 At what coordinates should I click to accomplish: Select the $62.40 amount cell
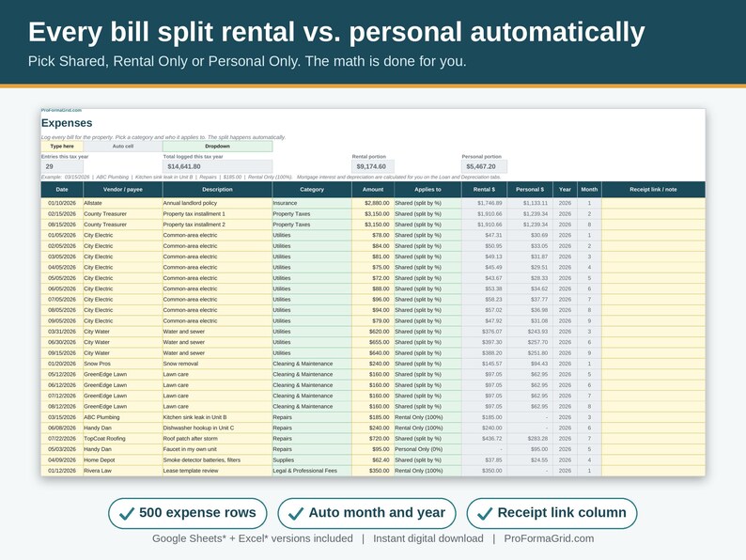[373, 460]
